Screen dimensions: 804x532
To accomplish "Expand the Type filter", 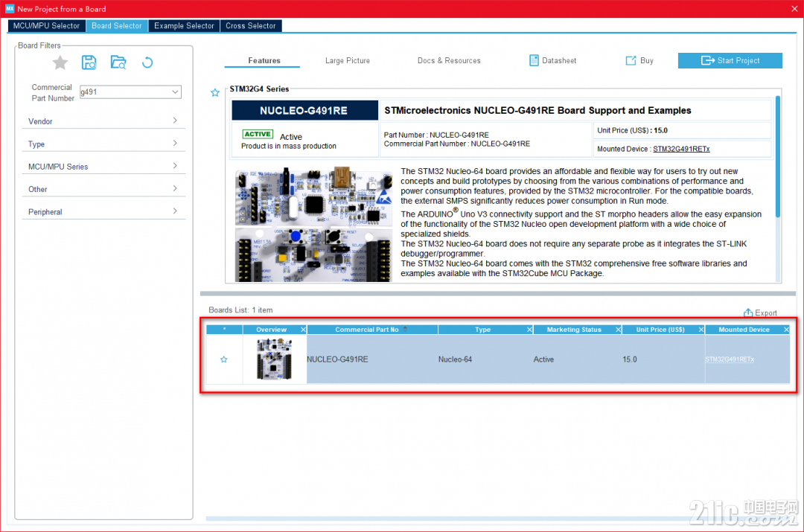I will click(x=103, y=144).
